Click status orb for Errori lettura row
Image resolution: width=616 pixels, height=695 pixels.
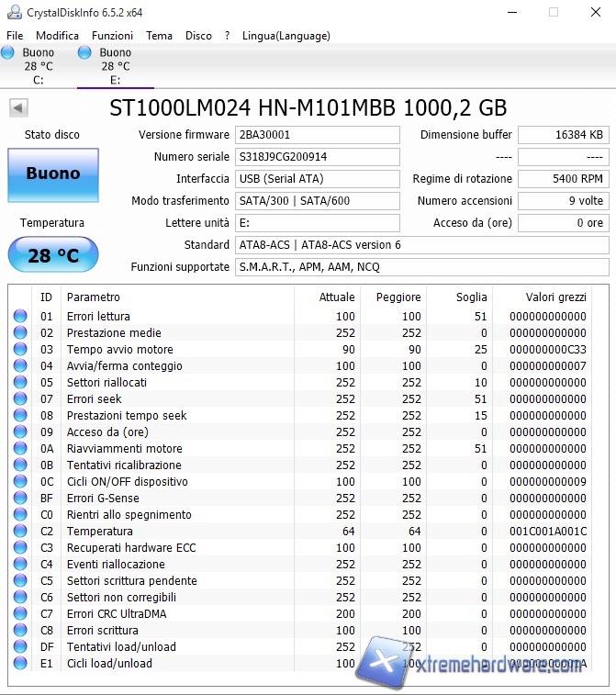coord(20,317)
